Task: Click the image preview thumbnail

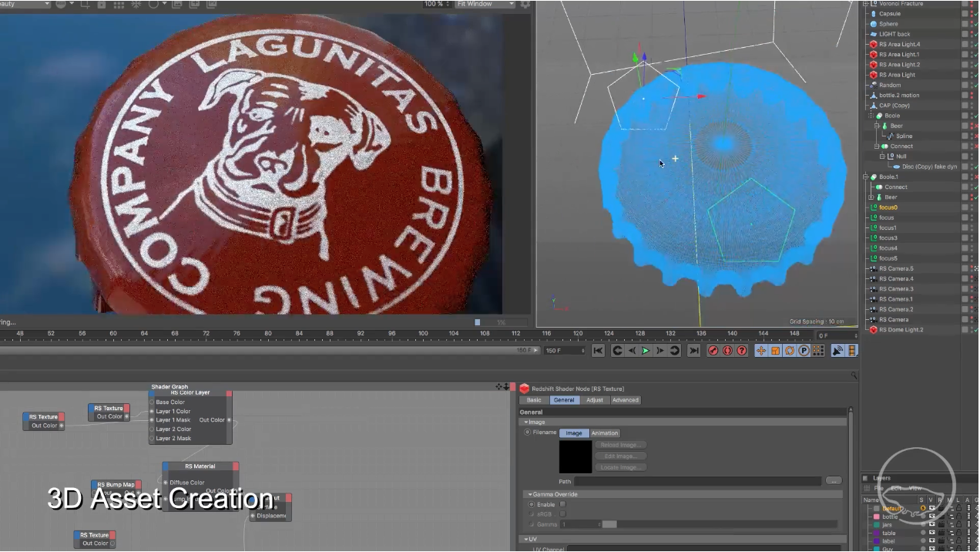Action: point(576,456)
